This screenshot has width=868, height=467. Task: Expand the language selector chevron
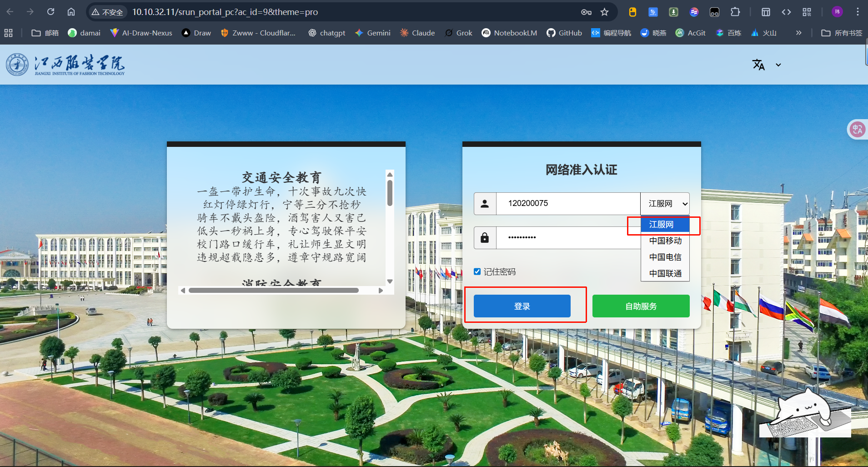point(778,65)
